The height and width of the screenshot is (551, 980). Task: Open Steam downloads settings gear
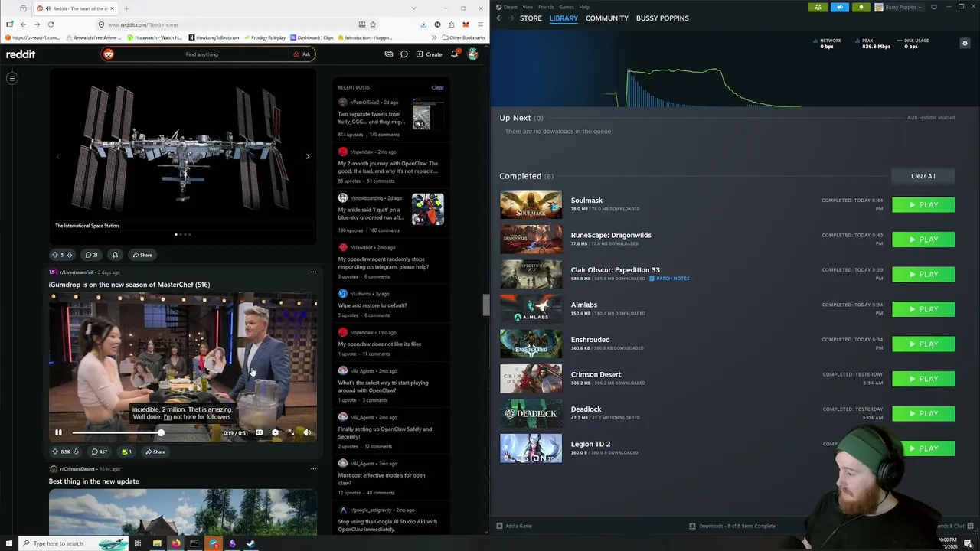tap(965, 44)
